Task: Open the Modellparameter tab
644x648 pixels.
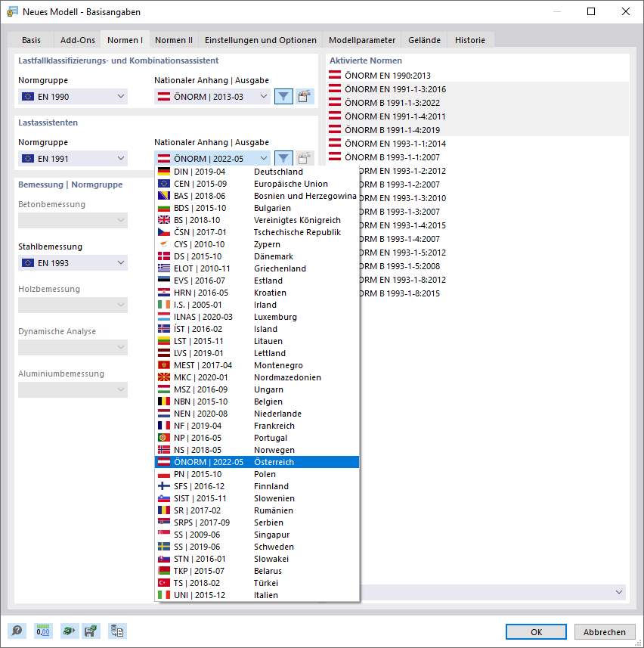Action: pos(362,40)
